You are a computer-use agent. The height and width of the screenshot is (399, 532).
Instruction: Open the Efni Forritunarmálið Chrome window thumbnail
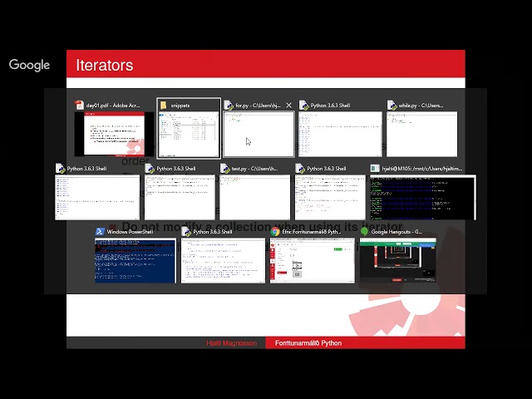click(x=313, y=260)
